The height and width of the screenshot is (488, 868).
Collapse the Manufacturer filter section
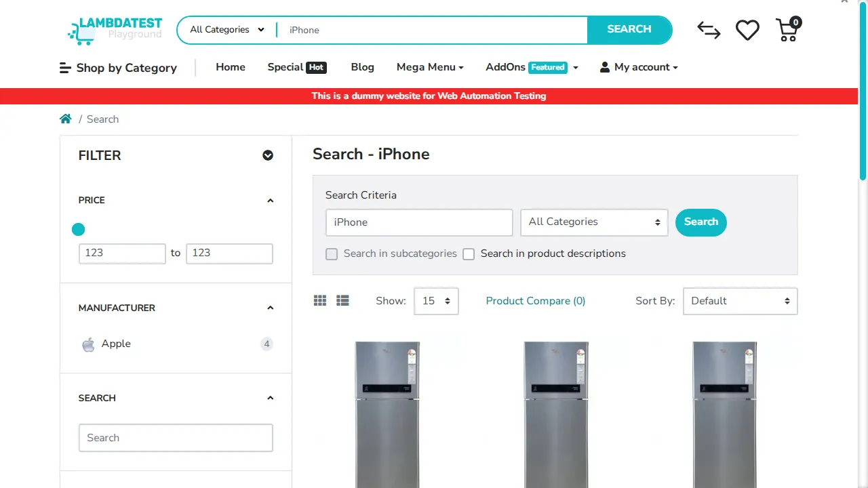click(270, 308)
